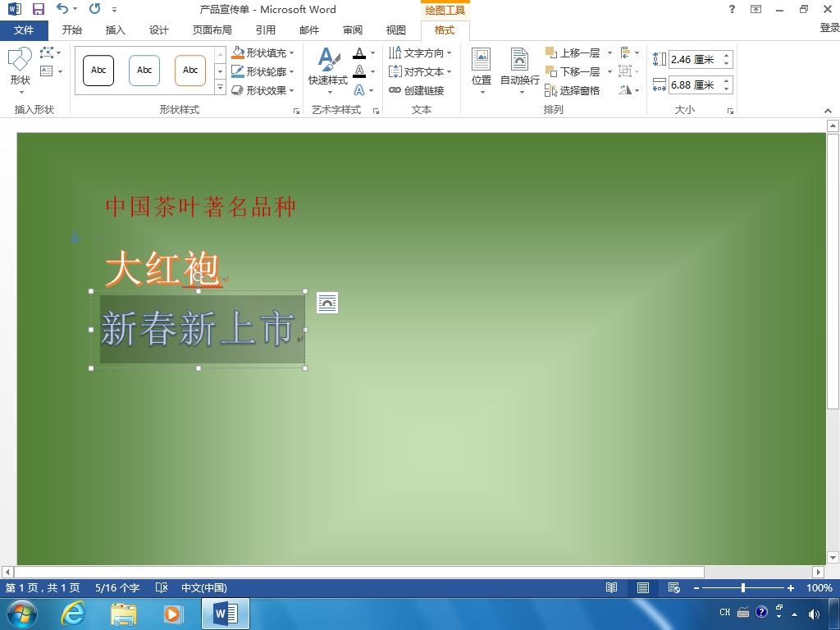Viewport: 840px width, 630px height.
Task: Click the zoom slider handle
Action: tap(743, 587)
